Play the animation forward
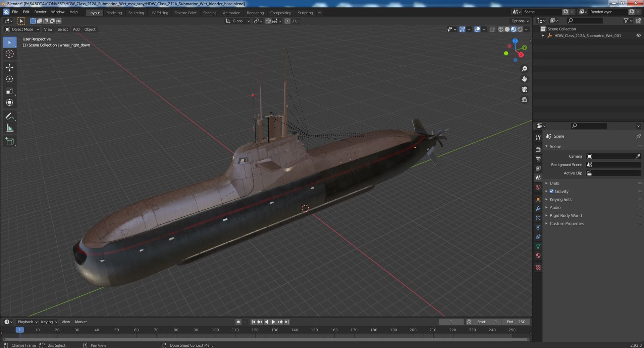644x348 pixels. [x=273, y=322]
